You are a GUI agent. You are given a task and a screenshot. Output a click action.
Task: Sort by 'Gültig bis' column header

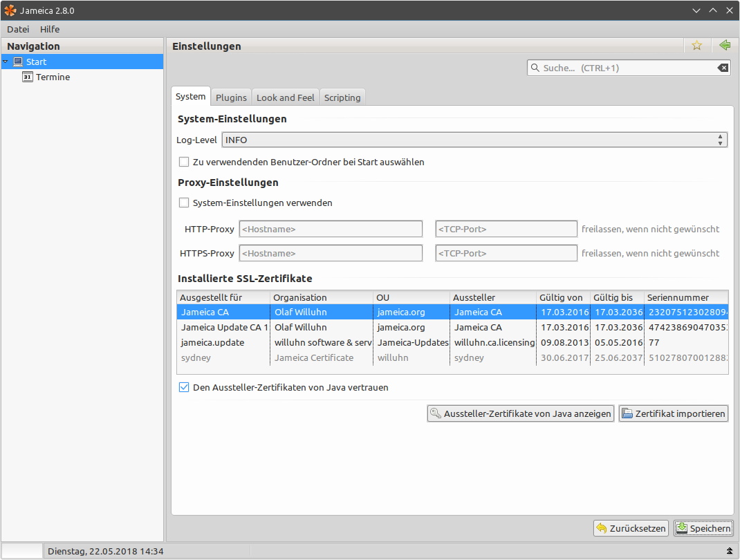coord(618,298)
